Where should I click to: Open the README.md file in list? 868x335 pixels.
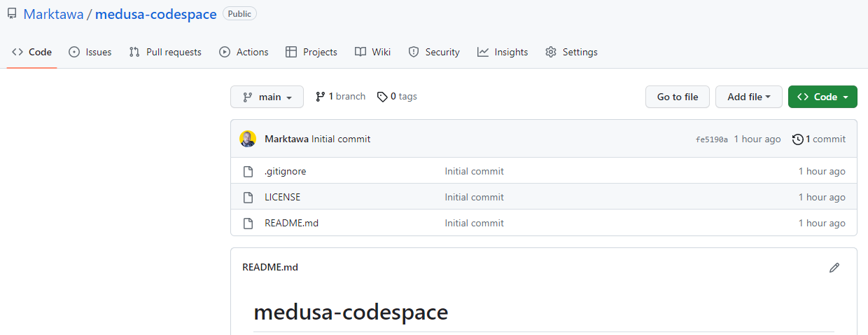[291, 223]
